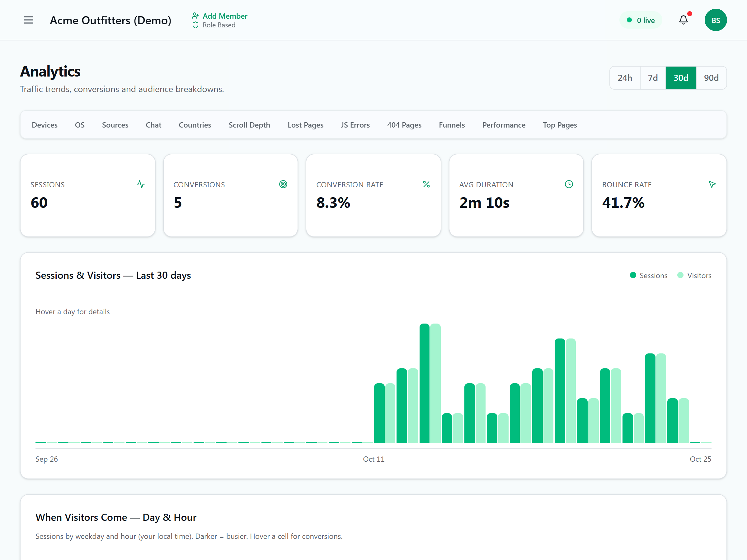This screenshot has width=747, height=560.
Task: Click the Sessions card value 60
Action: click(39, 203)
